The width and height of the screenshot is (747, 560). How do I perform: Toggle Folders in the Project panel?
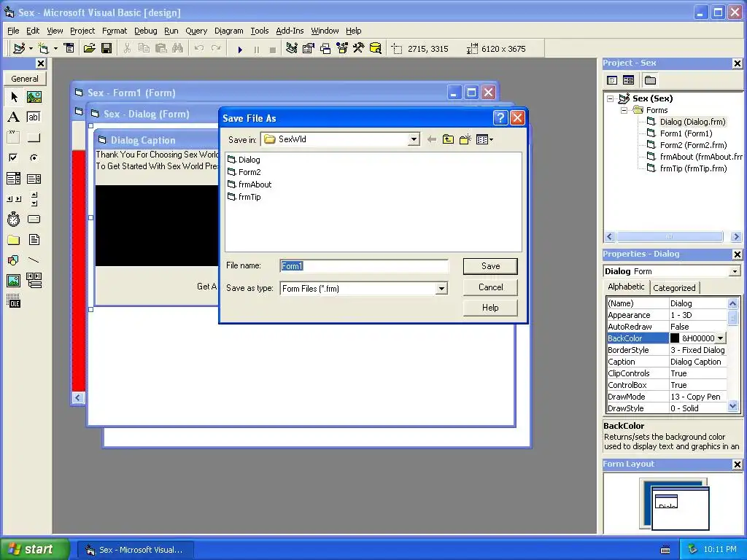point(650,80)
